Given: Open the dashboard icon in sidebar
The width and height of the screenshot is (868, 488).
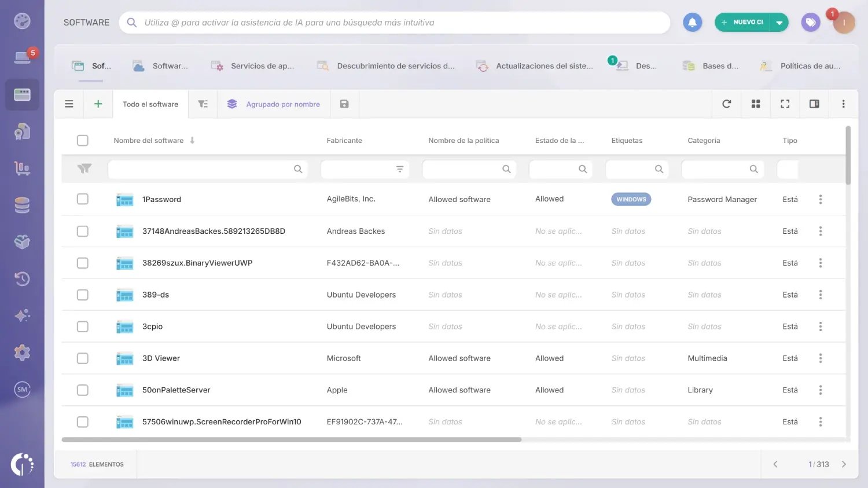Looking at the screenshot, I should pyautogui.click(x=22, y=21).
